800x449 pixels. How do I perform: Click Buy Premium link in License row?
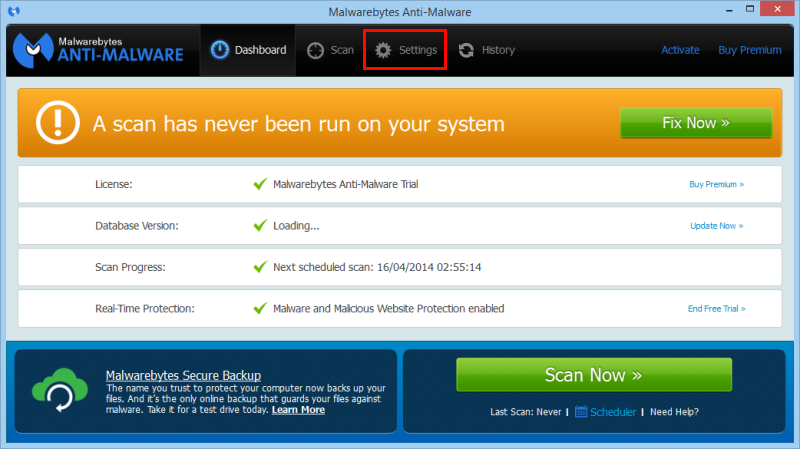pyautogui.click(x=716, y=184)
